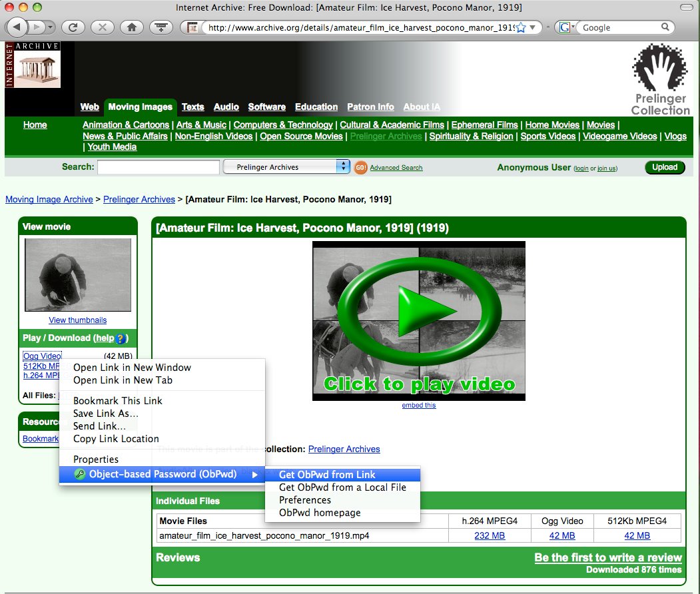
Task: Click the orange GO! search button
Action: pyautogui.click(x=361, y=167)
